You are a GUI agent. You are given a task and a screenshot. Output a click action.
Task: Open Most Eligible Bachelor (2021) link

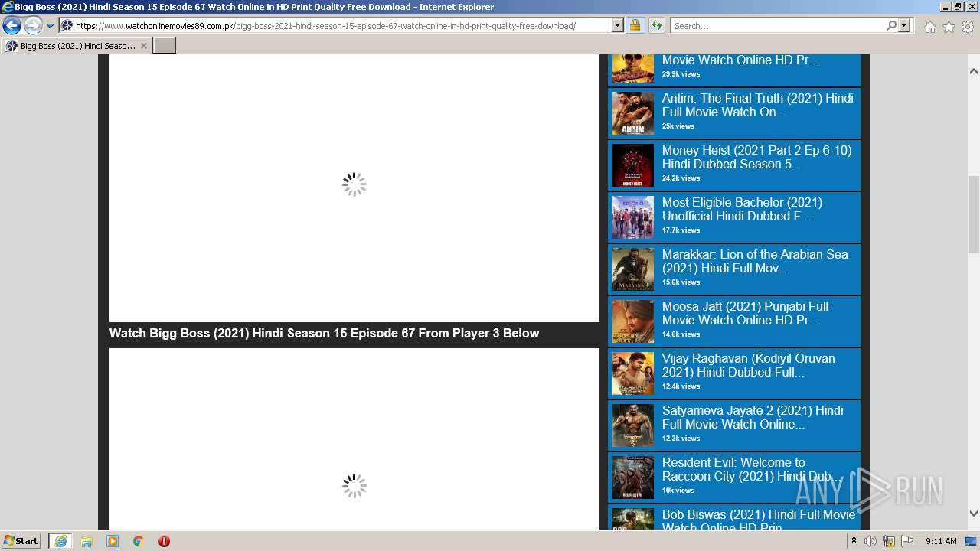pyautogui.click(x=743, y=209)
